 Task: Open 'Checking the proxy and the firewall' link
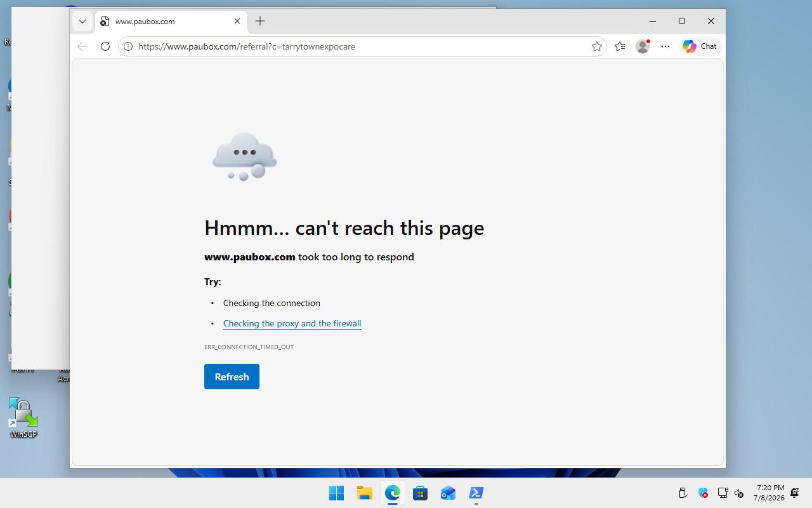[292, 323]
